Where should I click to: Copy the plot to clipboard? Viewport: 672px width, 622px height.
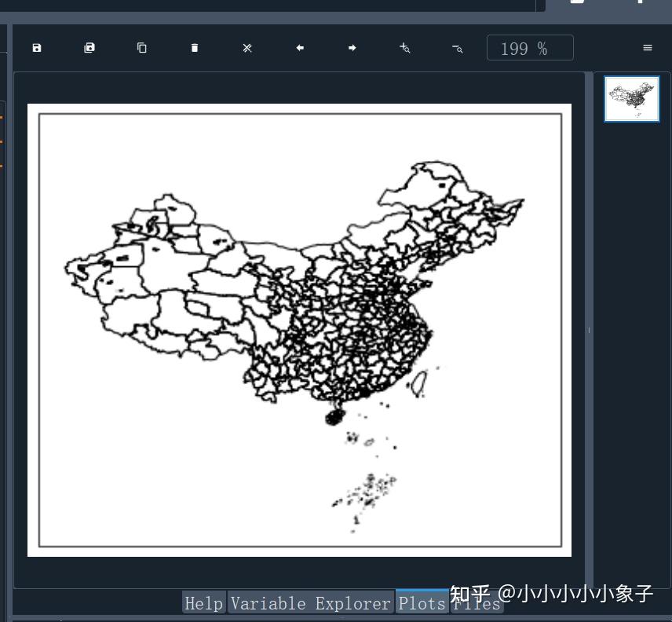tap(142, 48)
